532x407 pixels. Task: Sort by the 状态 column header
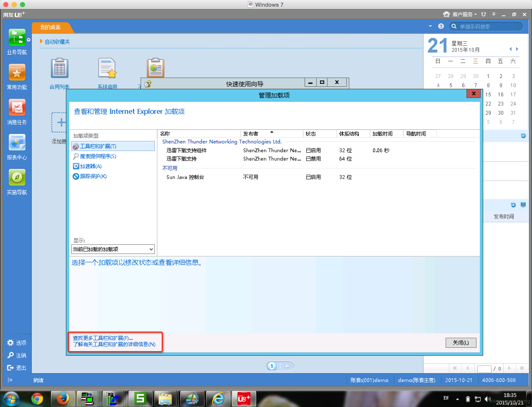tap(320, 133)
